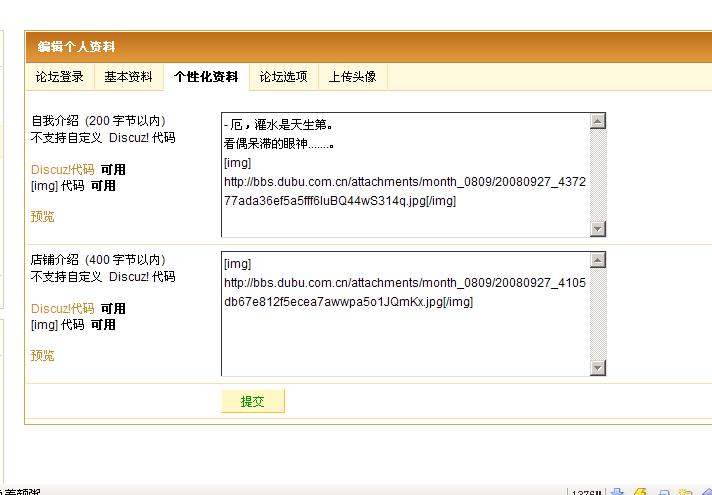712x495 pixels.
Task: Click 预览 link for 店铺介绍
Action: [x=43, y=355]
